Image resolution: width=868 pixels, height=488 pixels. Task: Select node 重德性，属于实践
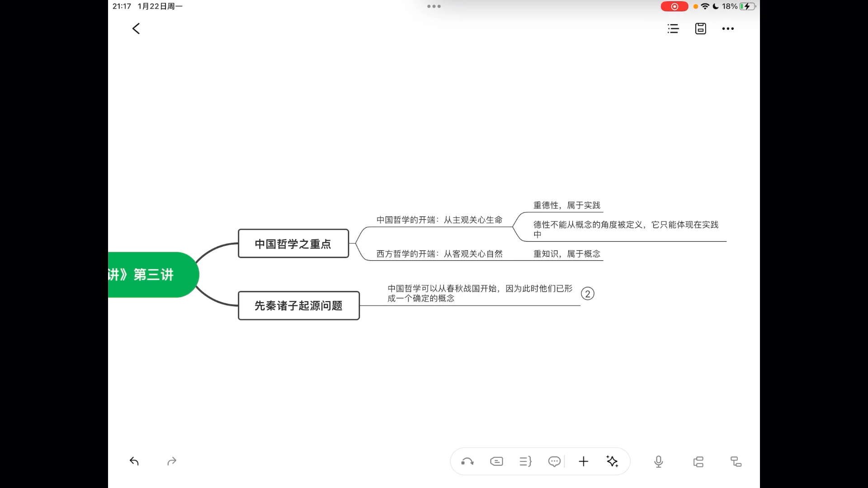[567, 206]
